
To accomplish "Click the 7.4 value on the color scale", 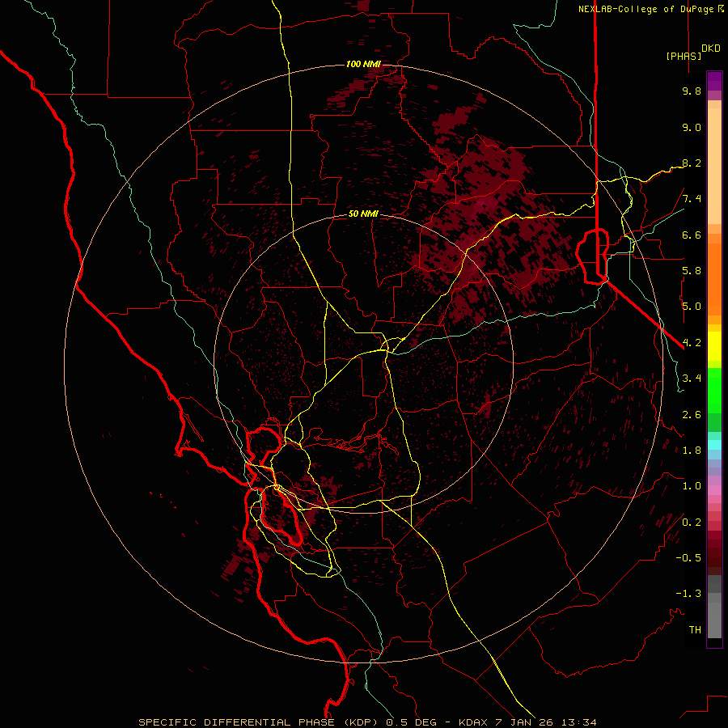I will (x=692, y=199).
